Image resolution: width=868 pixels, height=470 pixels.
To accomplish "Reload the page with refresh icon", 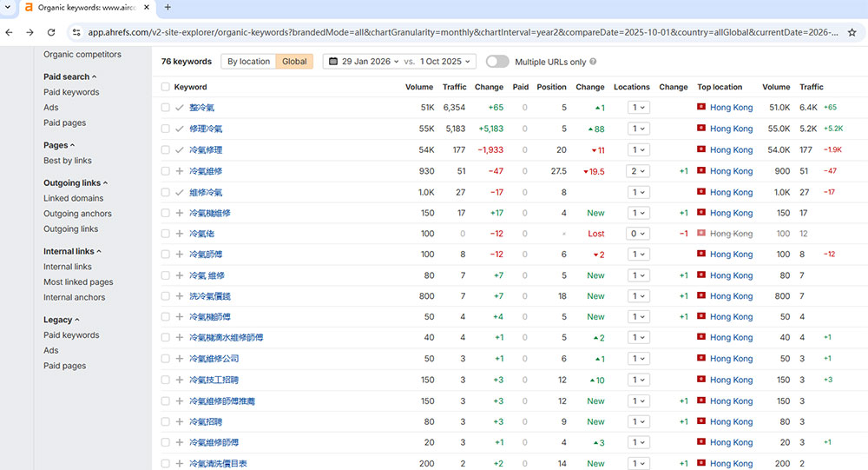I will [51, 32].
